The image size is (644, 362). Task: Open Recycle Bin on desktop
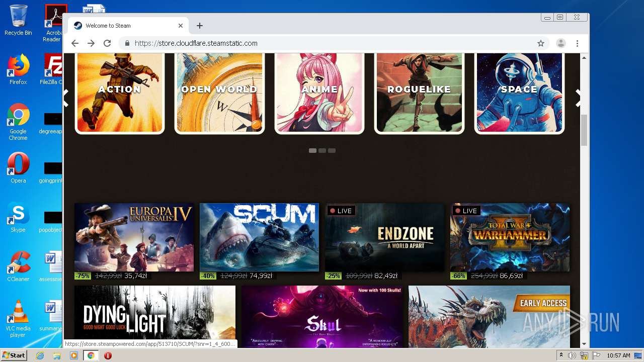tap(18, 20)
